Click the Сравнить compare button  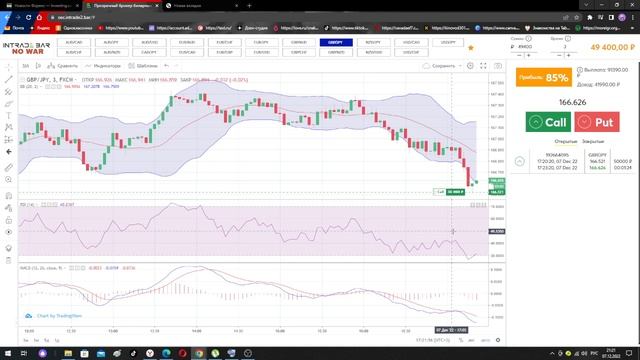(62, 66)
